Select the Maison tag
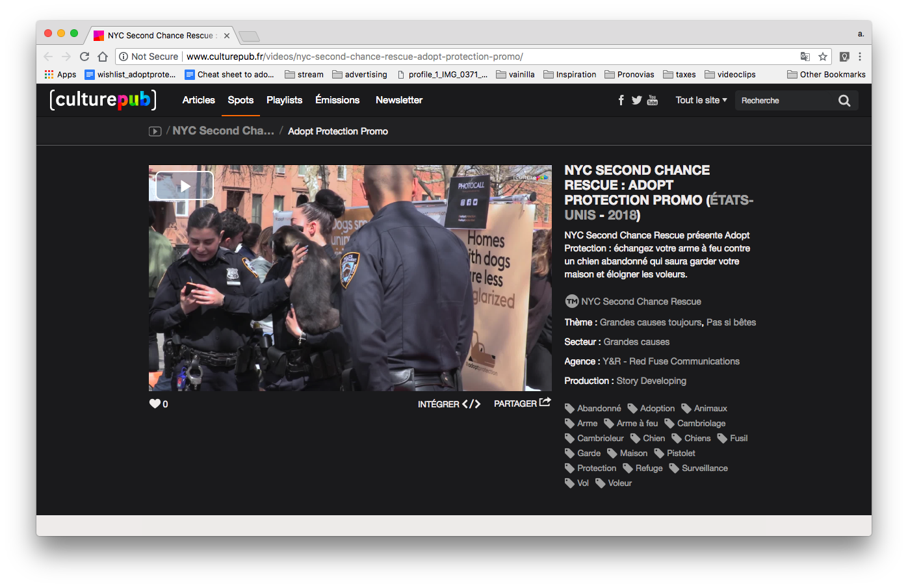The image size is (908, 588). tap(627, 453)
